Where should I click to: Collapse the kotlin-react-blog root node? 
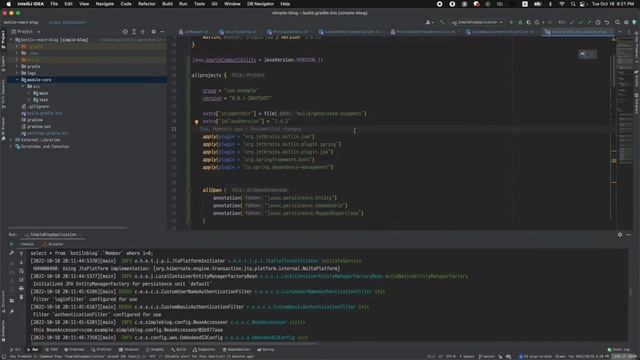(x=11, y=40)
